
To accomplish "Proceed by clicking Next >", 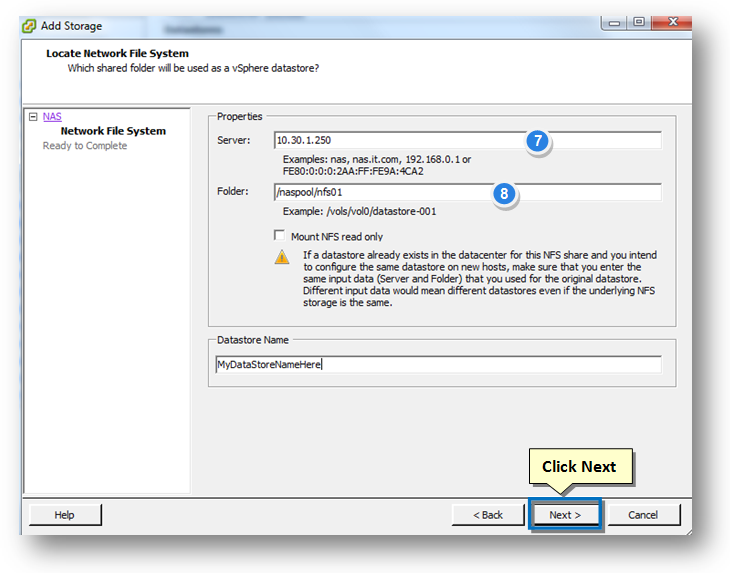I will pyautogui.click(x=565, y=515).
